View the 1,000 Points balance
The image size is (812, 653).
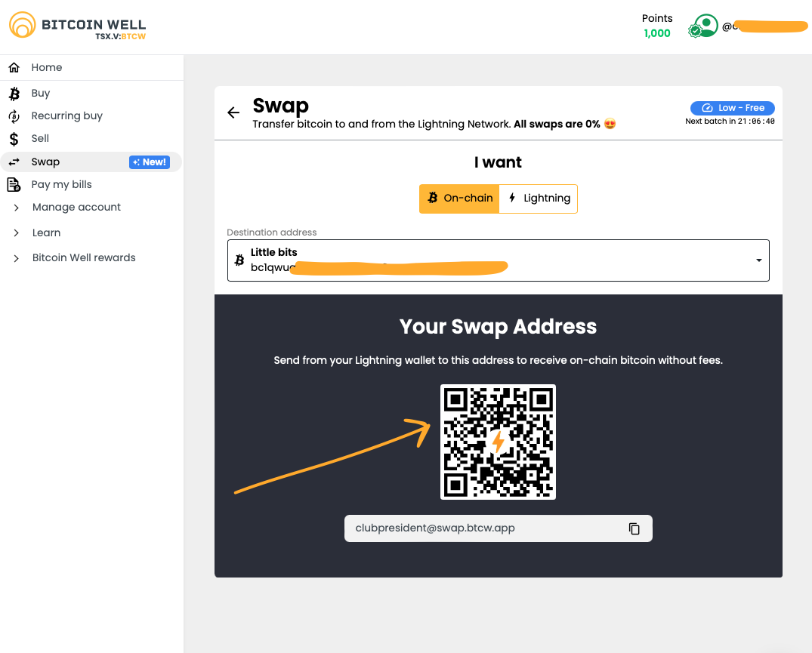pyautogui.click(x=656, y=33)
